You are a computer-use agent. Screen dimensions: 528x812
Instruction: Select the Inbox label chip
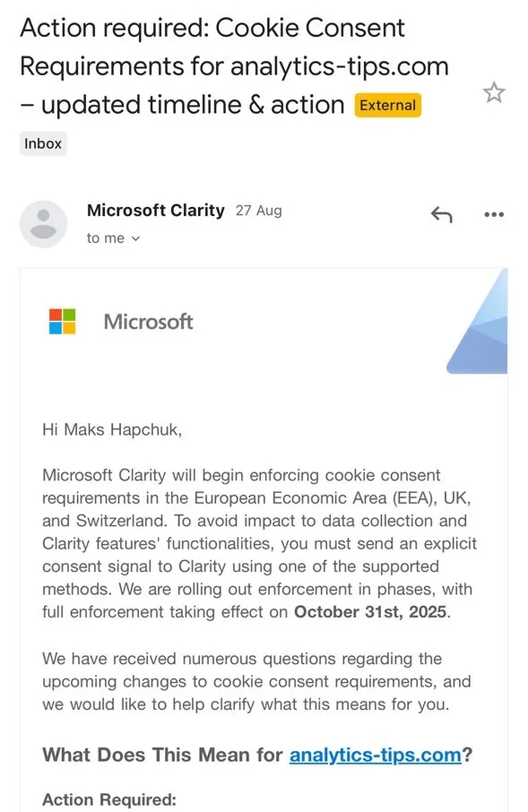tap(43, 143)
